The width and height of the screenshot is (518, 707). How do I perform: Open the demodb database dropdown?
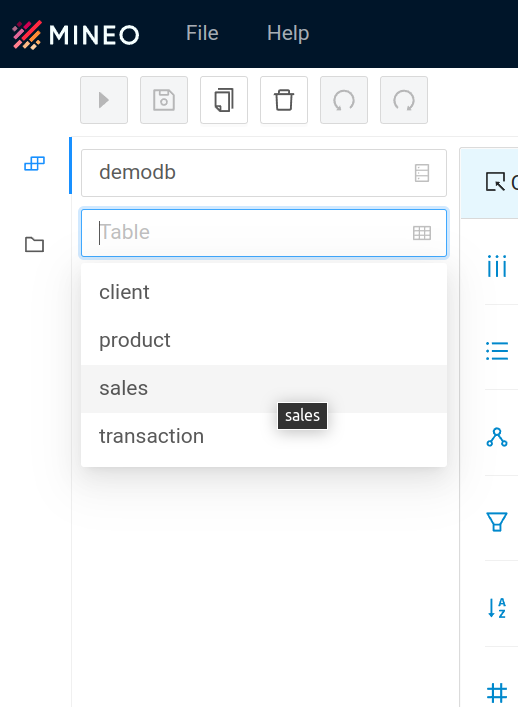[x=264, y=173]
